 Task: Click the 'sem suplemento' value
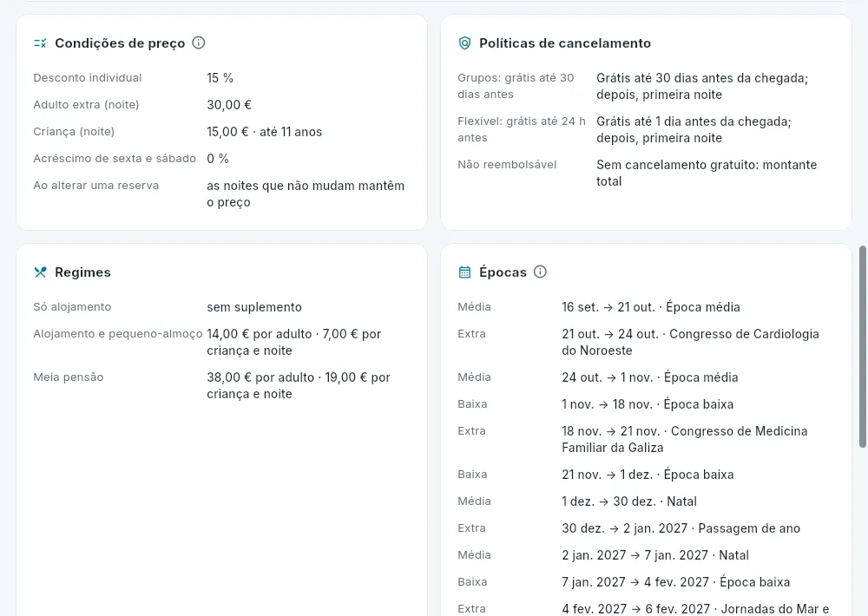click(254, 307)
